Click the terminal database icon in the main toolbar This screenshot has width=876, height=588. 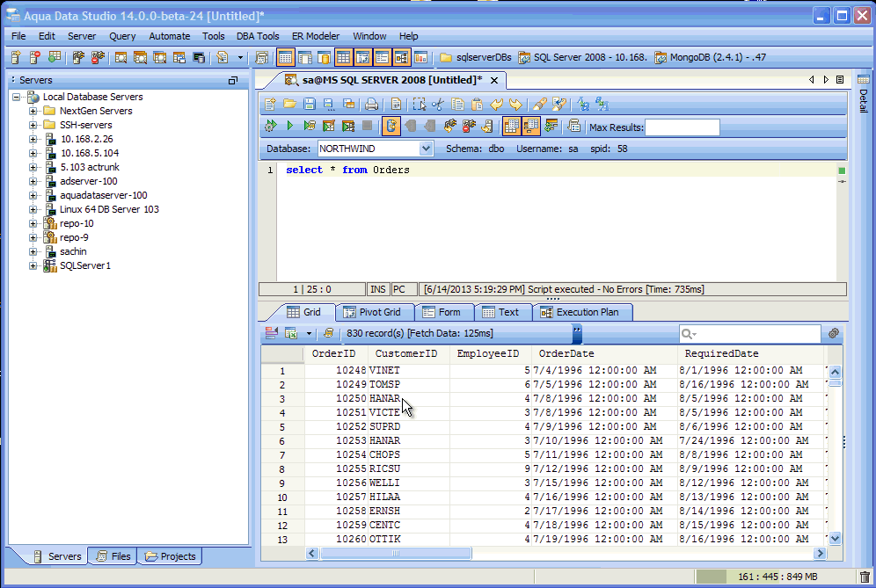(198, 57)
